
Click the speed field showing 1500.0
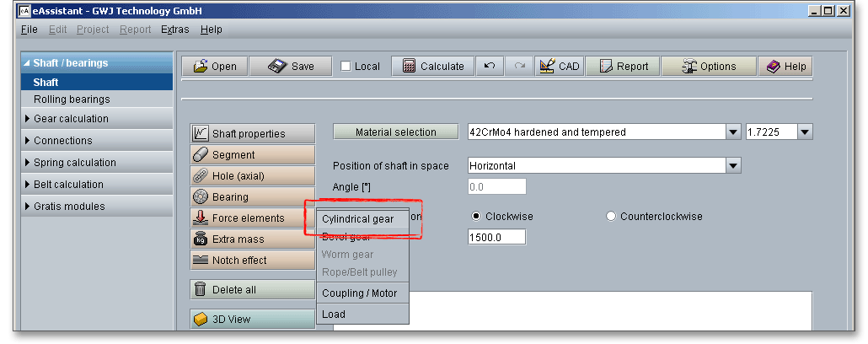coord(496,238)
